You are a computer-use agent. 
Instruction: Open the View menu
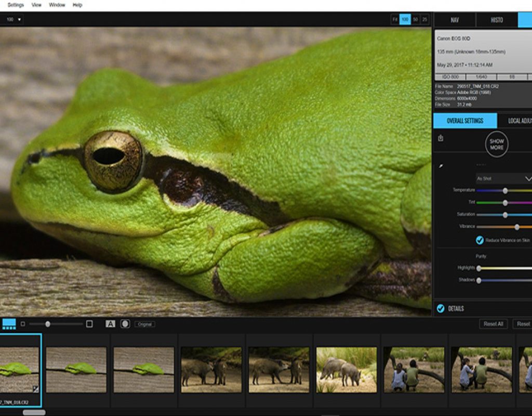click(36, 5)
